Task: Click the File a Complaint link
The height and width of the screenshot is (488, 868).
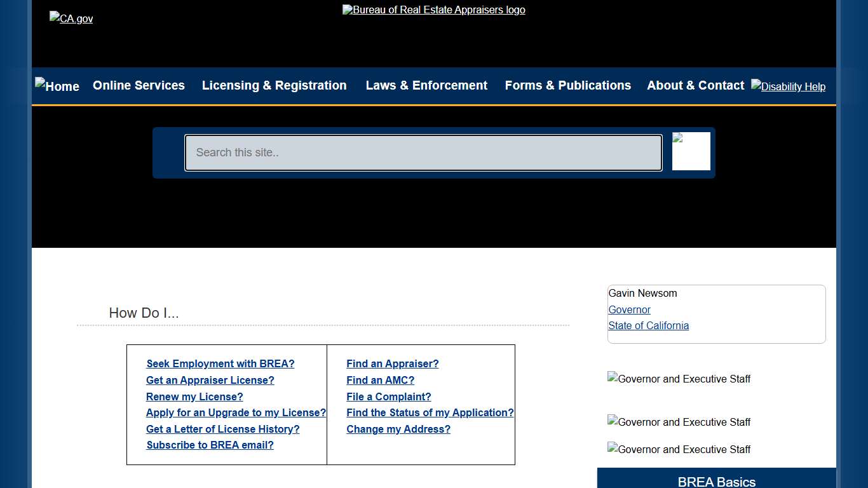Action: [388, 397]
